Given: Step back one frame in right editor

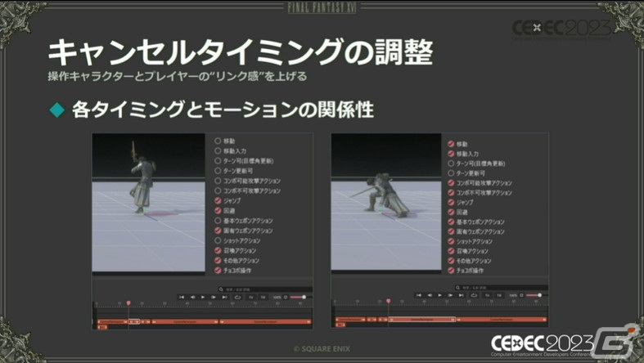Looking at the screenshot, I should pos(430,295).
